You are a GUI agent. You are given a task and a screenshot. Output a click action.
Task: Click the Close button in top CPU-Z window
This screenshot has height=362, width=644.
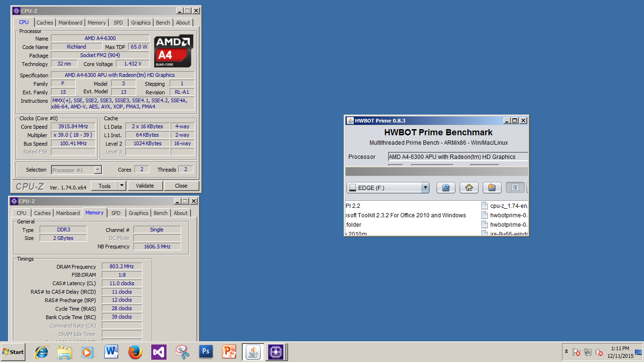(x=181, y=186)
